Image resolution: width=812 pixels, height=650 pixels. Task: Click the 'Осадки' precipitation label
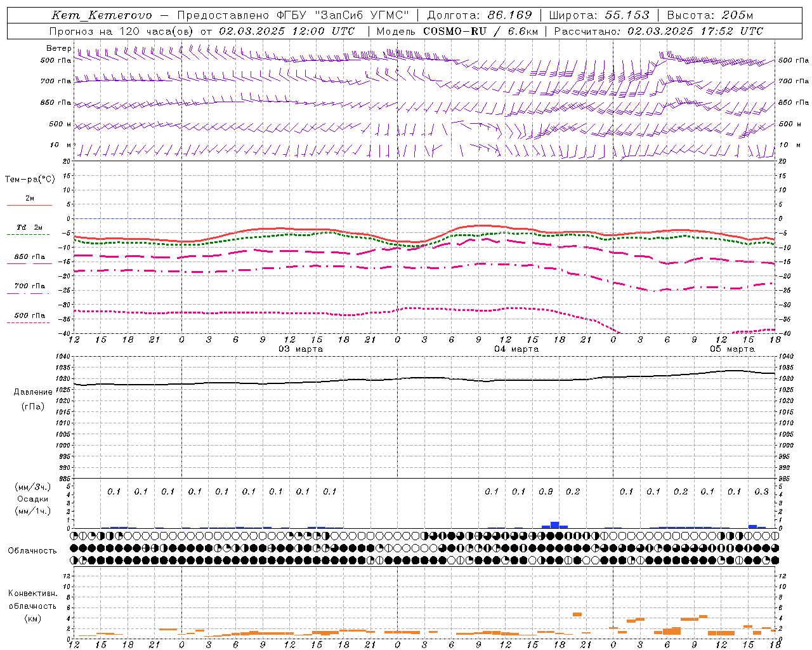[x=33, y=499]
